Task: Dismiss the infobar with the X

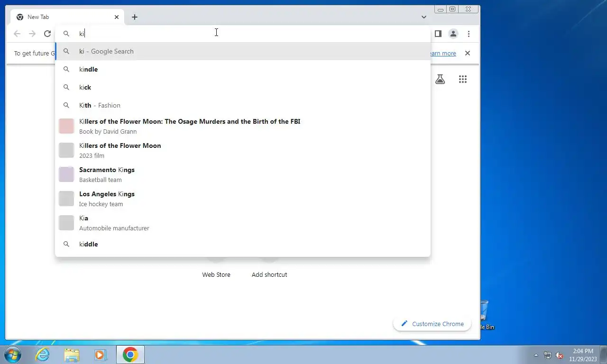Action: tap(468, 53)
